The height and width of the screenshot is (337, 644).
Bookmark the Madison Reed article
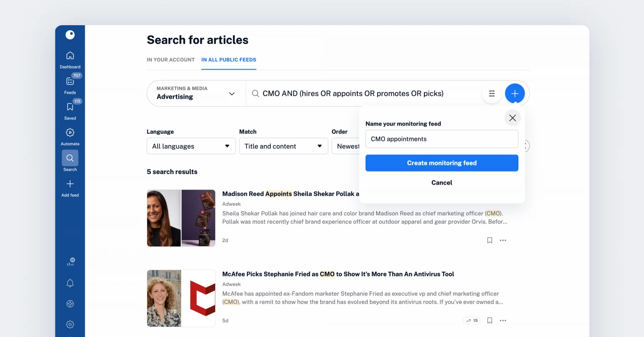(x=489, y=240)
